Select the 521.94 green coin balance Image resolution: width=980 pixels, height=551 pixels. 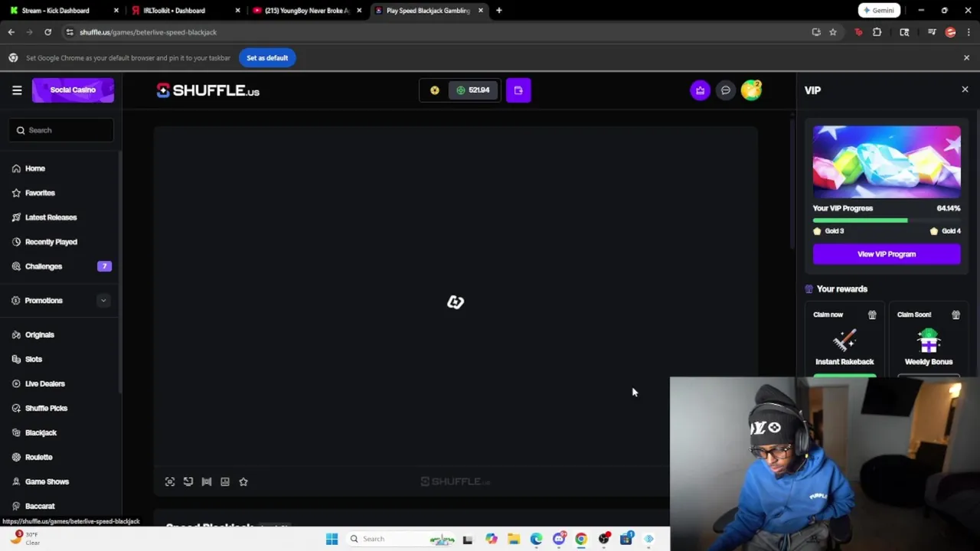pos(473,90)
